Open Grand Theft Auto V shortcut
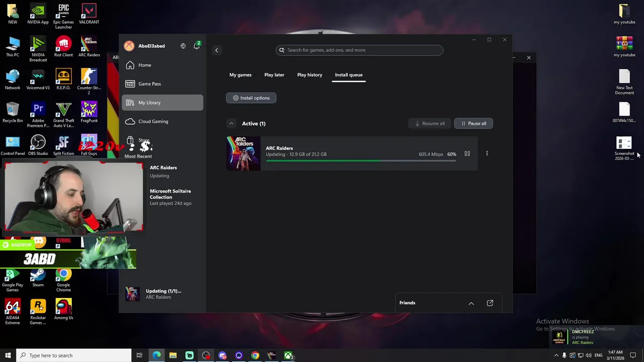The height and width of the screenshot is (362, 644). click(x=63, y=115)
